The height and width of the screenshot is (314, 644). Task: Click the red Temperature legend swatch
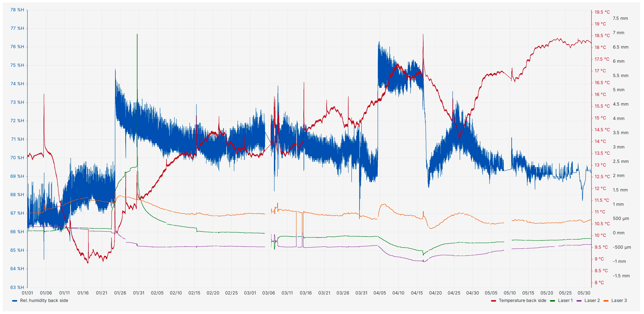(x=493, y=301)
